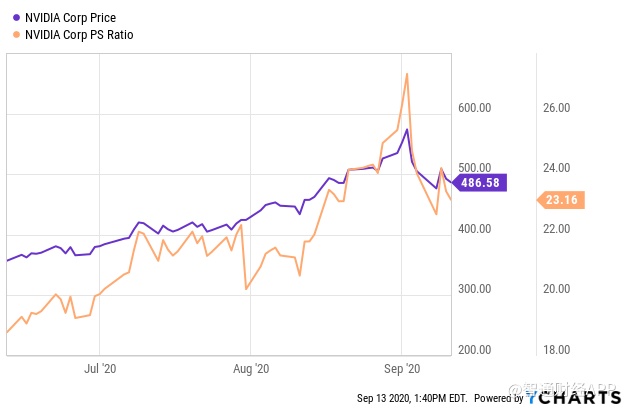626x409 pixels.
Task: Click the 300.00 price axis label
Action: pyautogui.click(x=474, y=289)
